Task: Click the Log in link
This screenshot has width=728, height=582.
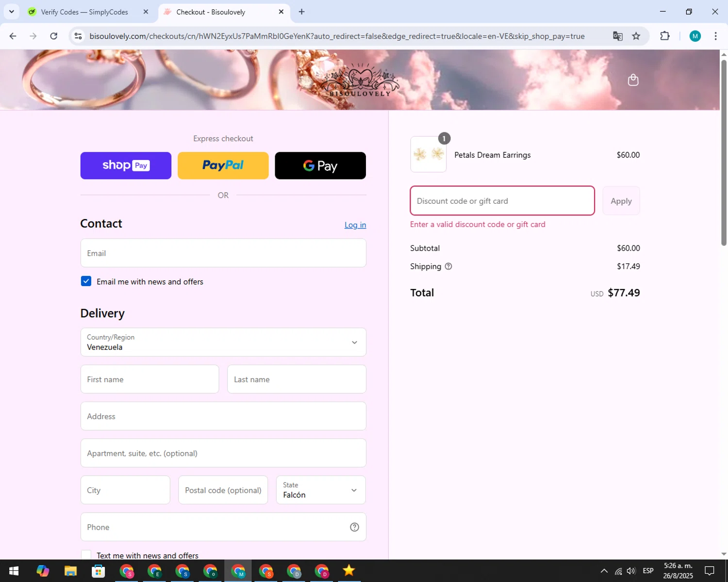Action: [x=355, y=225]
